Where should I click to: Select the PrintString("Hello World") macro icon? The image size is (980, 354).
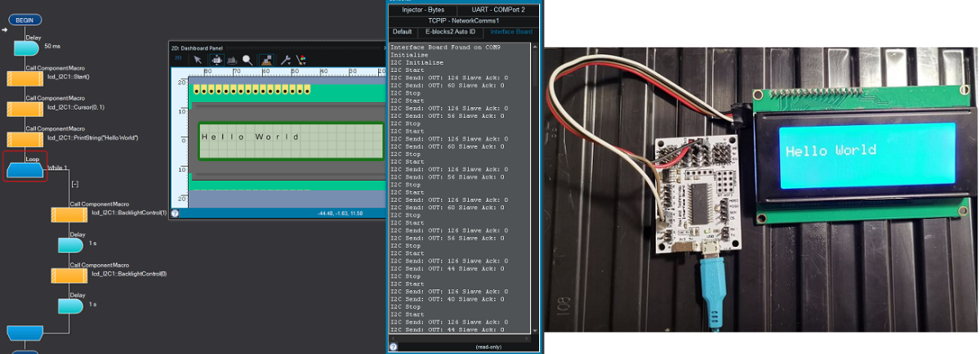click(x=25, y=139)
